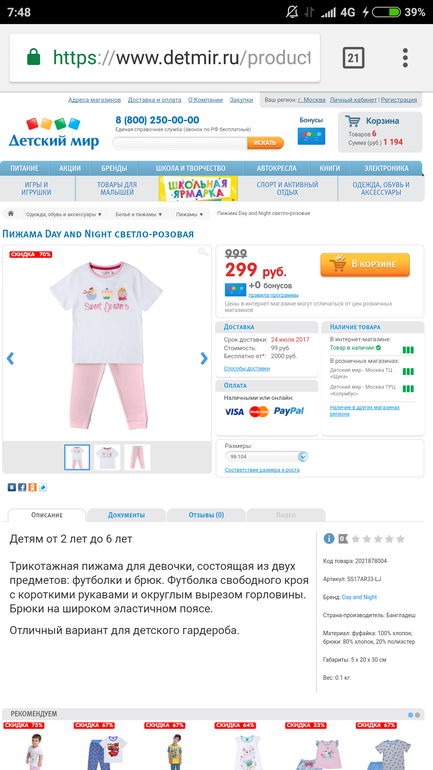Click the Детский мир logo
Screen dimensions: 433x770
54,133
